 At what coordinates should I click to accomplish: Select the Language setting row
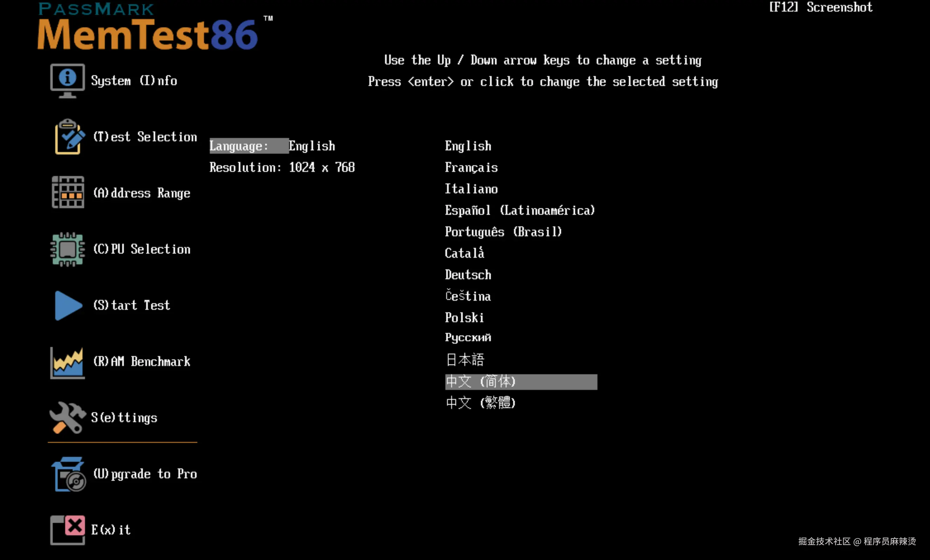click(272, 146)
